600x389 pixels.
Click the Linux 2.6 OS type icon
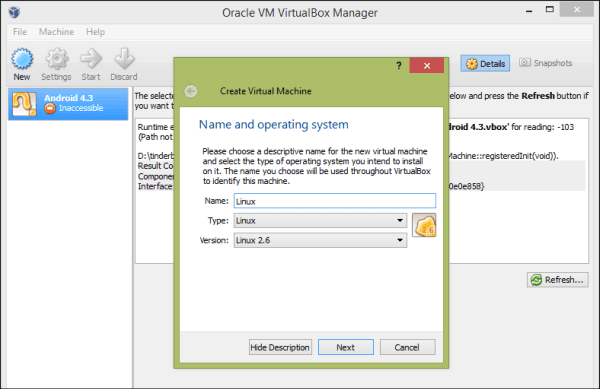point(424,225)
